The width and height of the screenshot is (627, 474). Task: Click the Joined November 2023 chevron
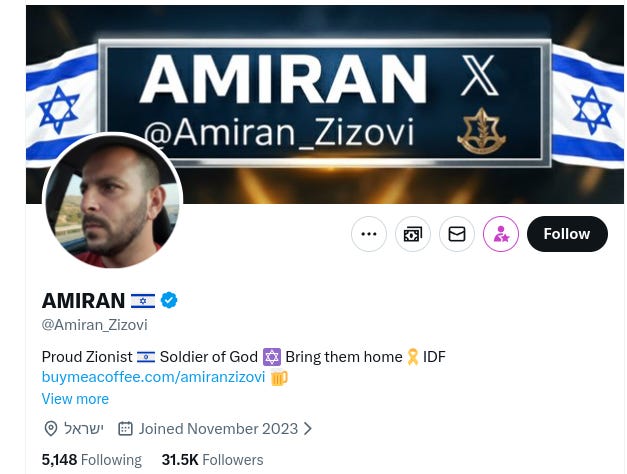[308, 429]
